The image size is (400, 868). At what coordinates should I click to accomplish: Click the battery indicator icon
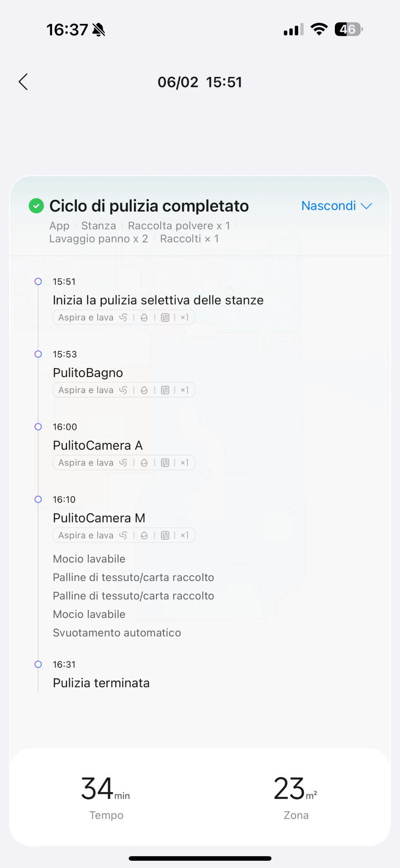(x=348, y=29)
